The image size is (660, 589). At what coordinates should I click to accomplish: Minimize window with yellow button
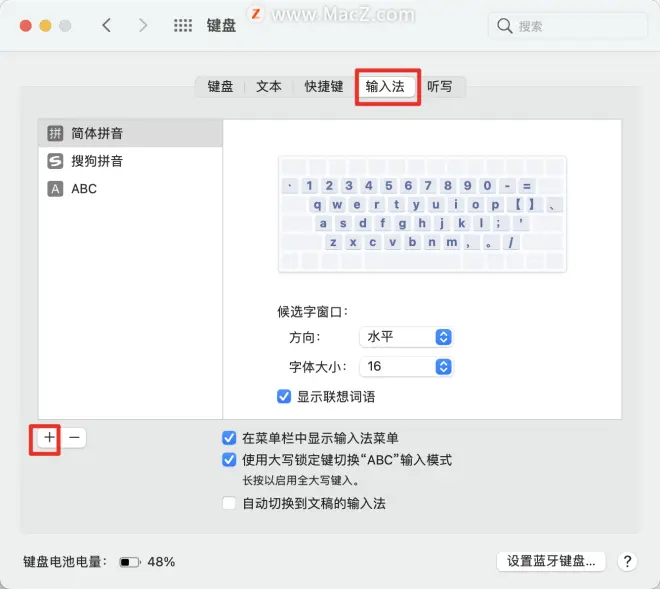45,26
